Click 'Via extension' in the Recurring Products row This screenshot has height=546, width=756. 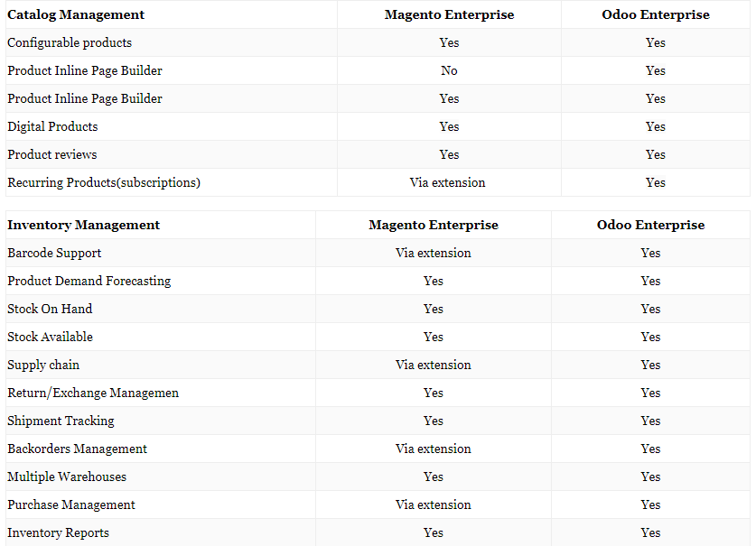447,182
